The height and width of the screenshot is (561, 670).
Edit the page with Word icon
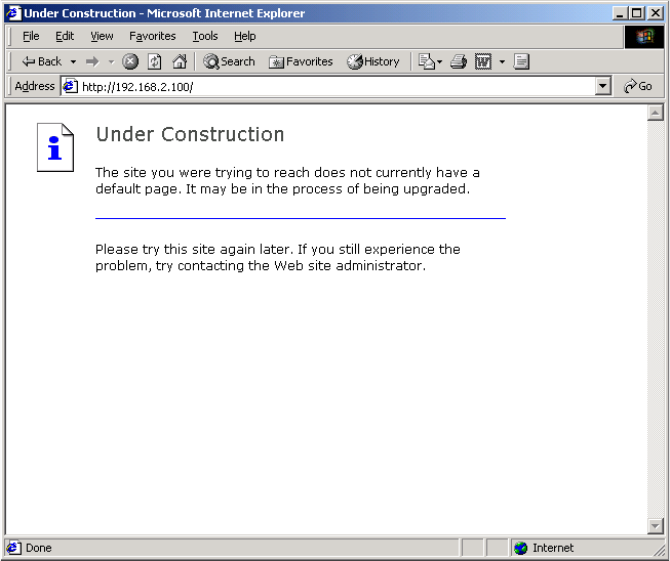pyautogui.click(x=483, y=62)
